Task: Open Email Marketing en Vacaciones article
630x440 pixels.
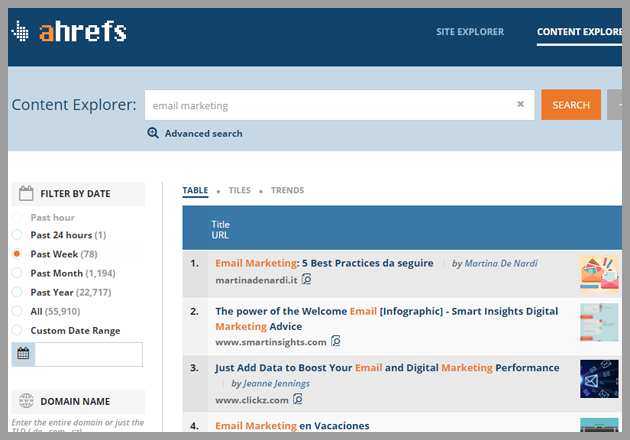Action: click(x=292, y=426)
